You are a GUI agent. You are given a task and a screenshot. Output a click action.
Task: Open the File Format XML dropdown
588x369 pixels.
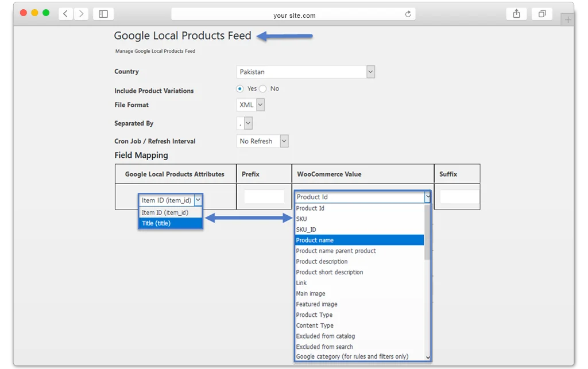pyautogui.click(x=250, y=105)
